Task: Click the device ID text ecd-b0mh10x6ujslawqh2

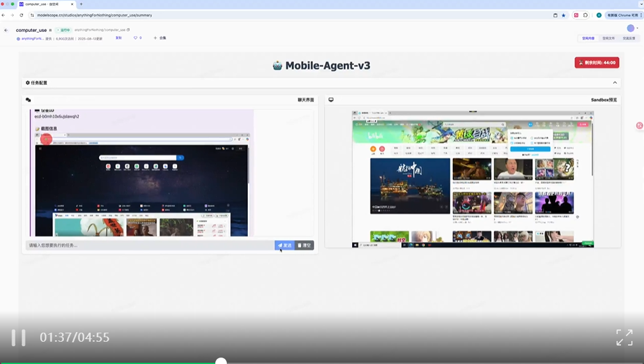Action: tap(57, 117)
